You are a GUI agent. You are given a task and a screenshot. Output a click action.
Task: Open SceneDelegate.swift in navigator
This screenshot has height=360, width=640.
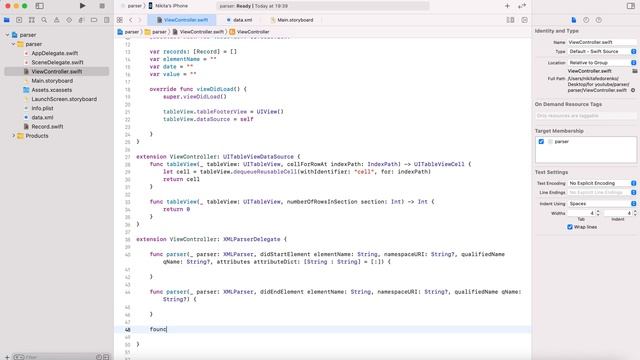[57, 62]
